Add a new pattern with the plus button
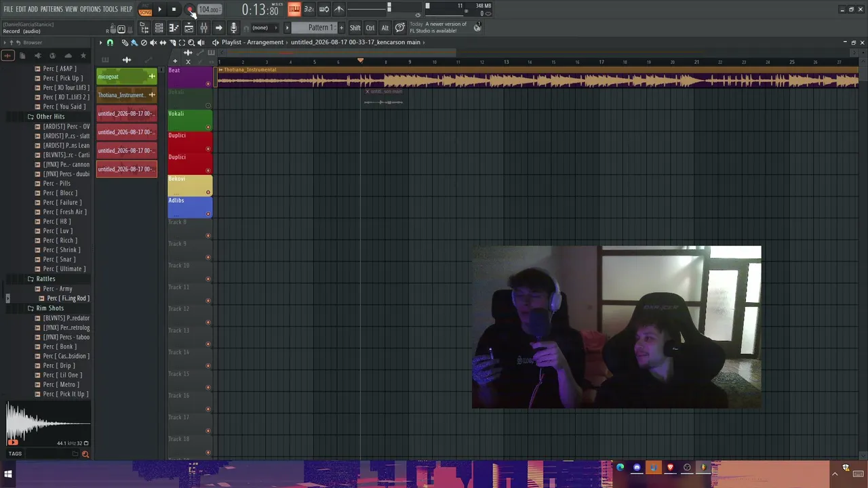This screenshot has width=868, height=488. 341,28
